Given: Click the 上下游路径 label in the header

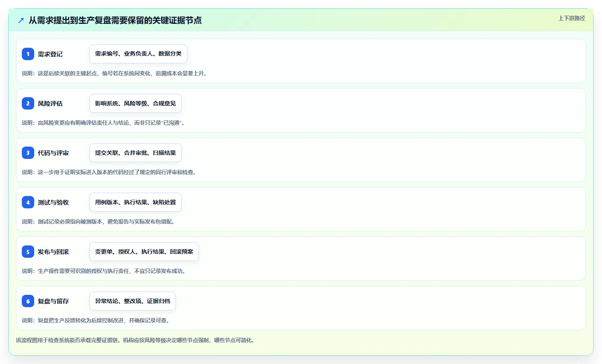Looking at the screenshot, I should pyautogui.click(x=572, y=18).
